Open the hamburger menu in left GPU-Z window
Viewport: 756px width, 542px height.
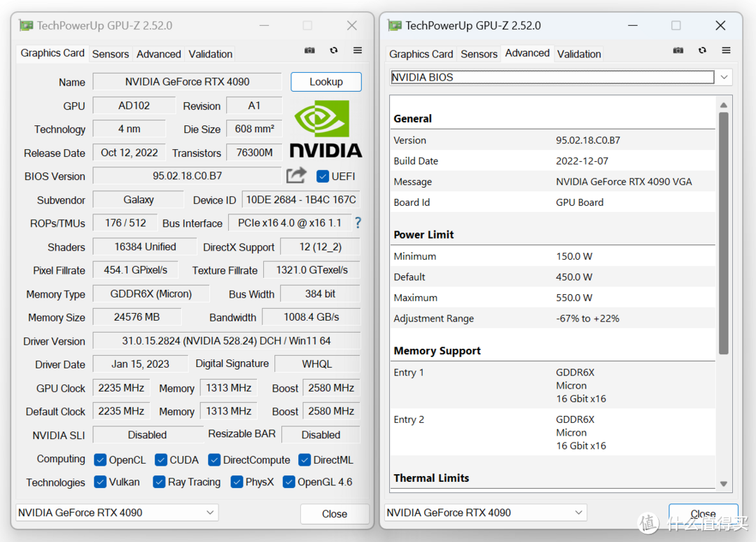[357, 50]
